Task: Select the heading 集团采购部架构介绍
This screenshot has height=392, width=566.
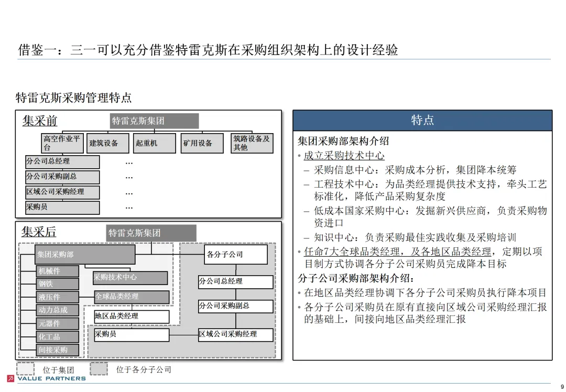Action: tap(344, 141)
